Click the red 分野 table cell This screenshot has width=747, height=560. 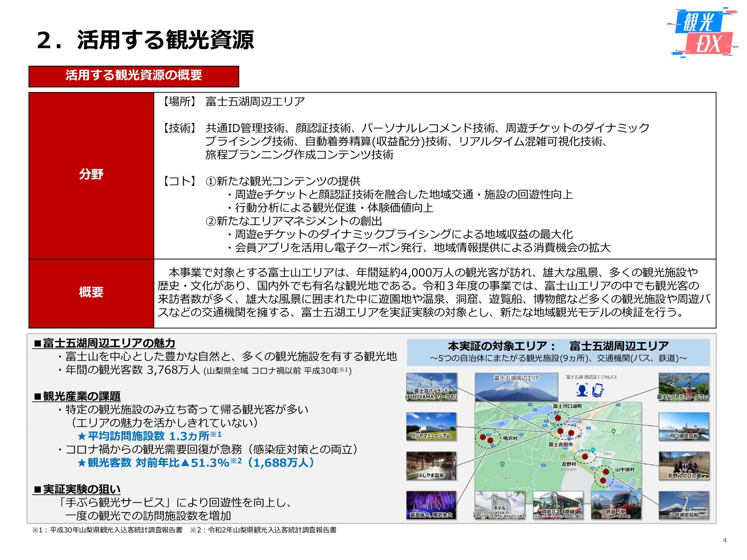pyautogui.click(x=91, y=175)
